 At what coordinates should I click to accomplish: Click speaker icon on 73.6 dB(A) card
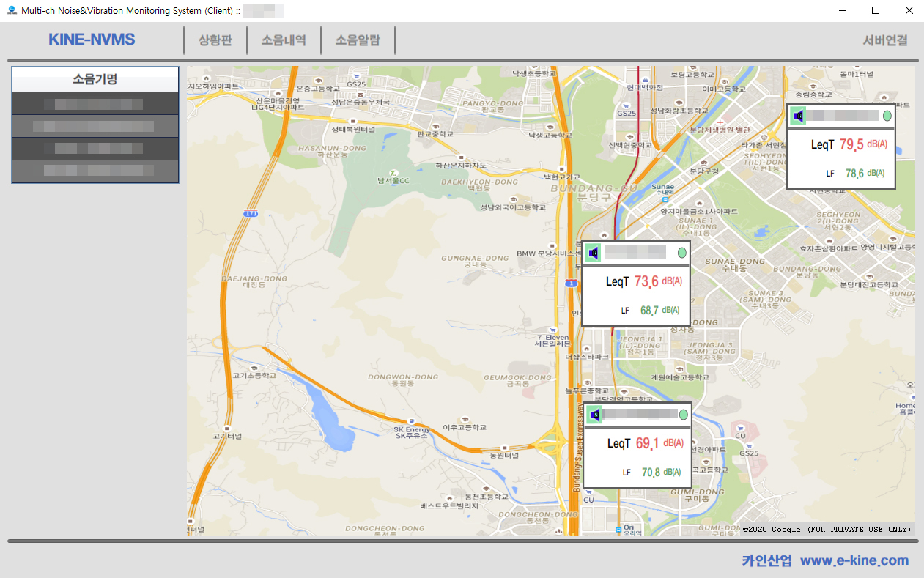coord(594,253)
